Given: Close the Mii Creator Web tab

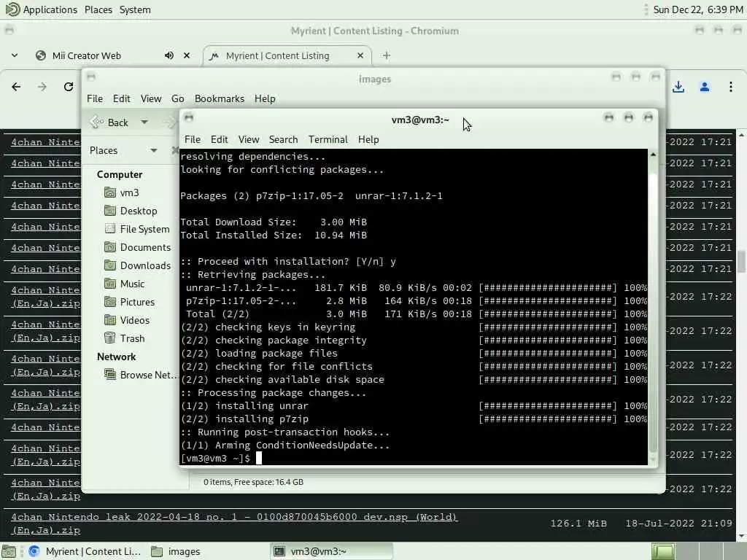Looking at the screenshot, I should tap(187, 55).
